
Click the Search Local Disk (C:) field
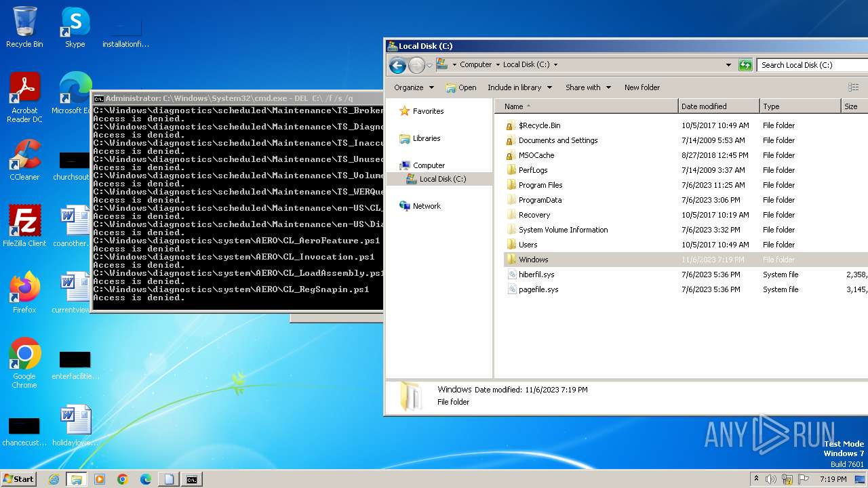[x=812, y=65]
